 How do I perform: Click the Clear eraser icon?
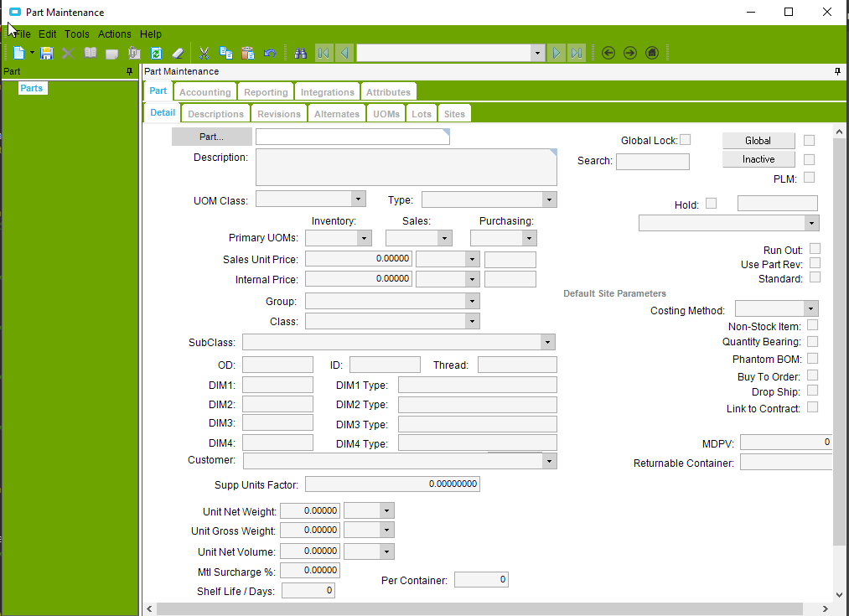coord(177,53)
